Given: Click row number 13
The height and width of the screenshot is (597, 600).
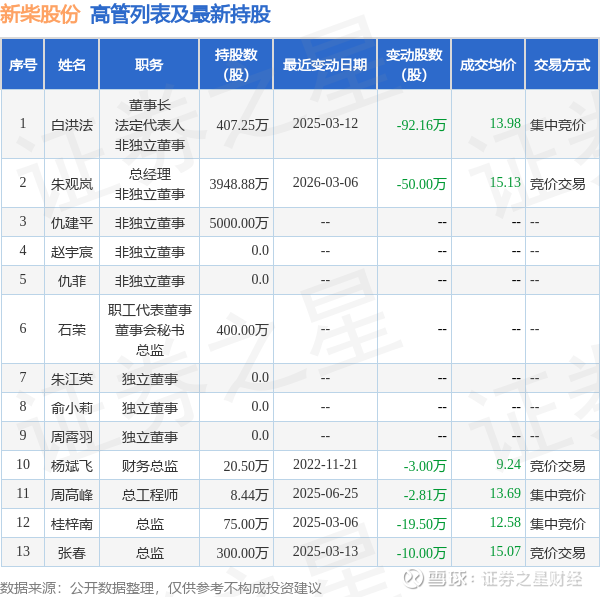Looking at the screenshot, I should [x=23, y=551].
